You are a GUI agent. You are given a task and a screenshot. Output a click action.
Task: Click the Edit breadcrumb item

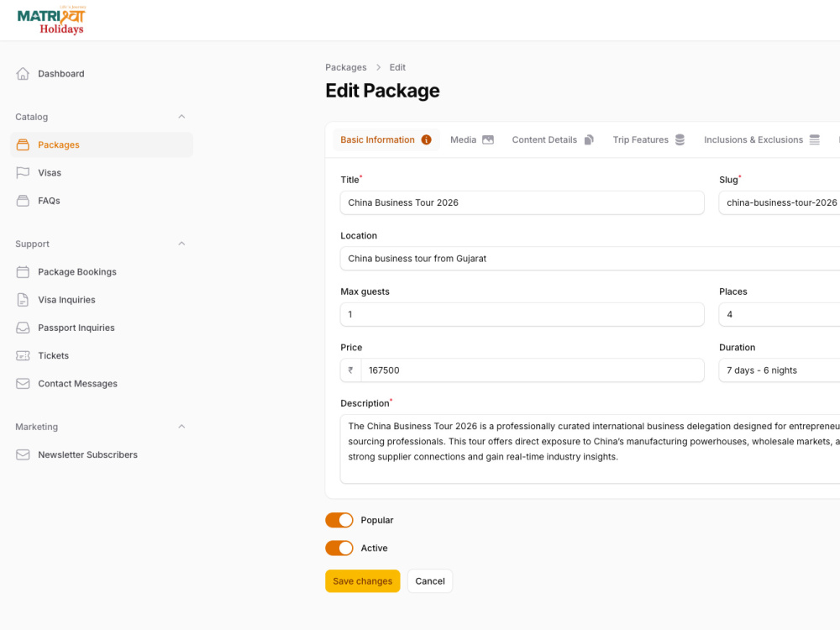point(397,67)
